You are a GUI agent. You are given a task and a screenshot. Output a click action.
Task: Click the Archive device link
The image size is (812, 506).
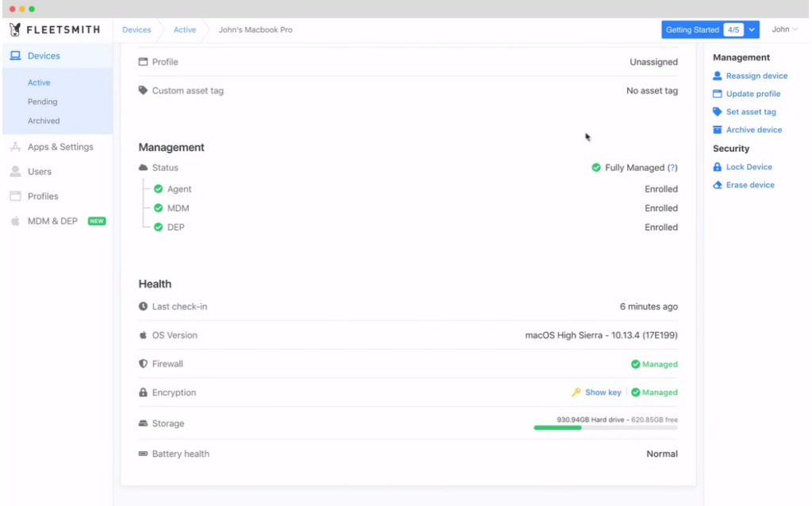coord(754,129)
